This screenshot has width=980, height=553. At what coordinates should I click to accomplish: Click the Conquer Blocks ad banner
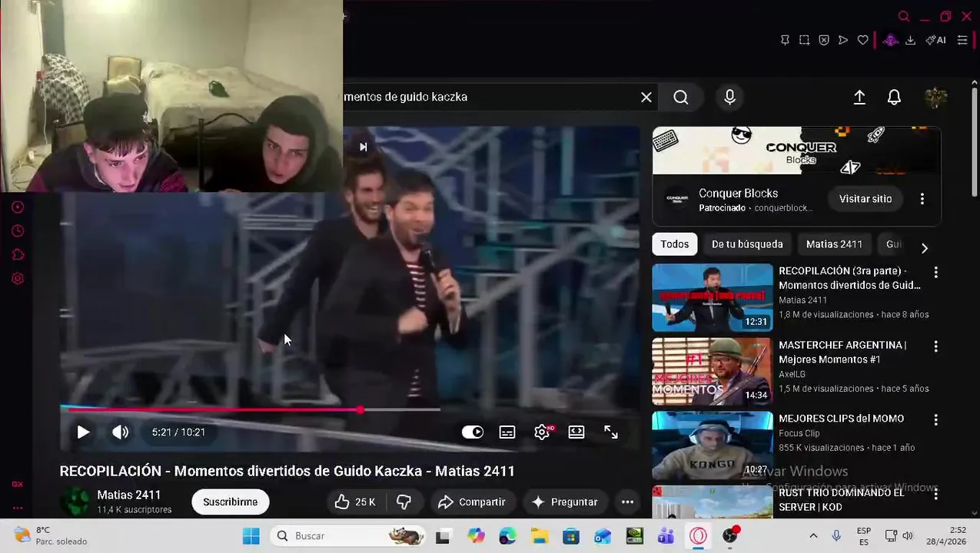pyautogui.click(x=796, y=151)
